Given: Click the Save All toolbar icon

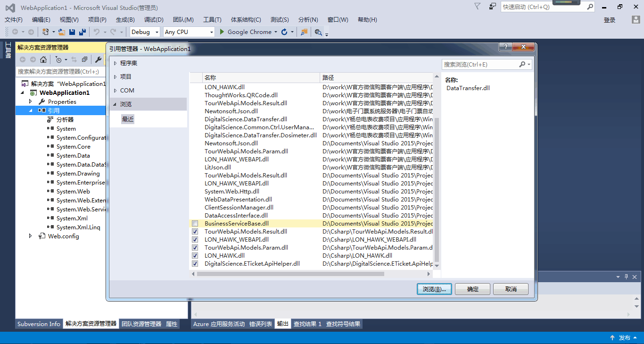Looking at the screenshot, I should [x=83, y=32].
